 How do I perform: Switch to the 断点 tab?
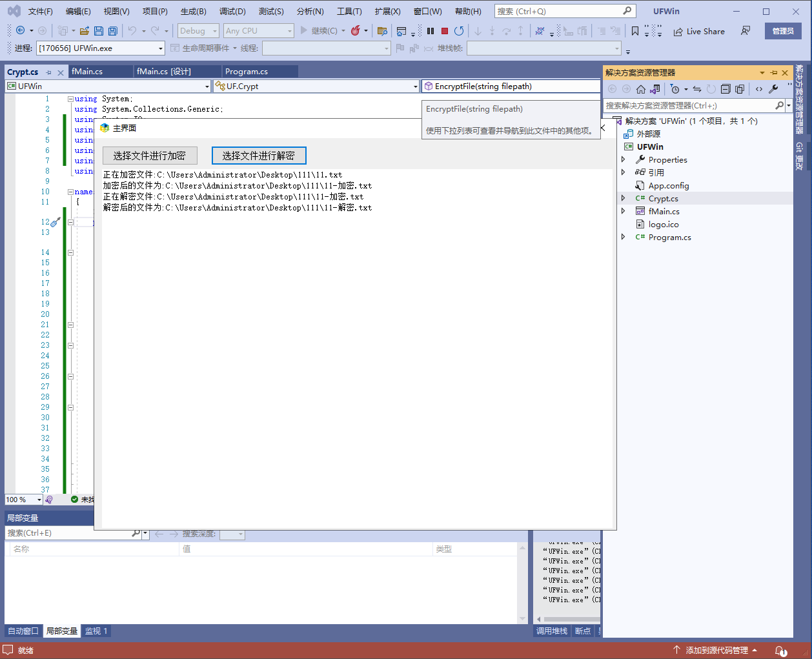(x=582, y=631)
